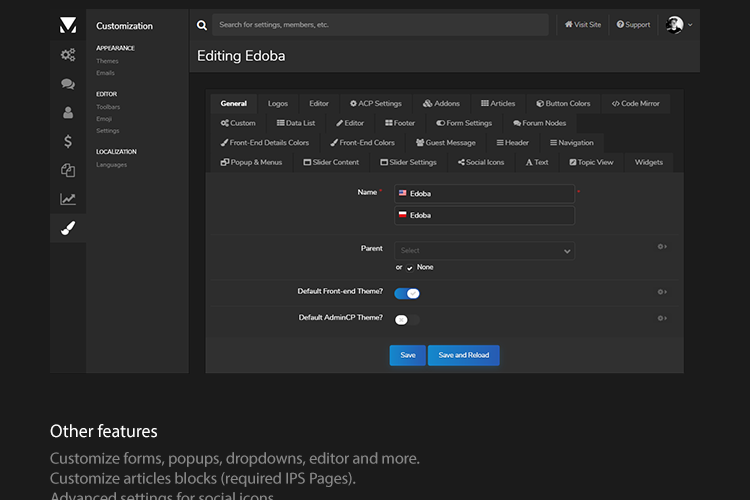Open the community chat bubbles icon
750x500 pixels.
tap(68, 84)
